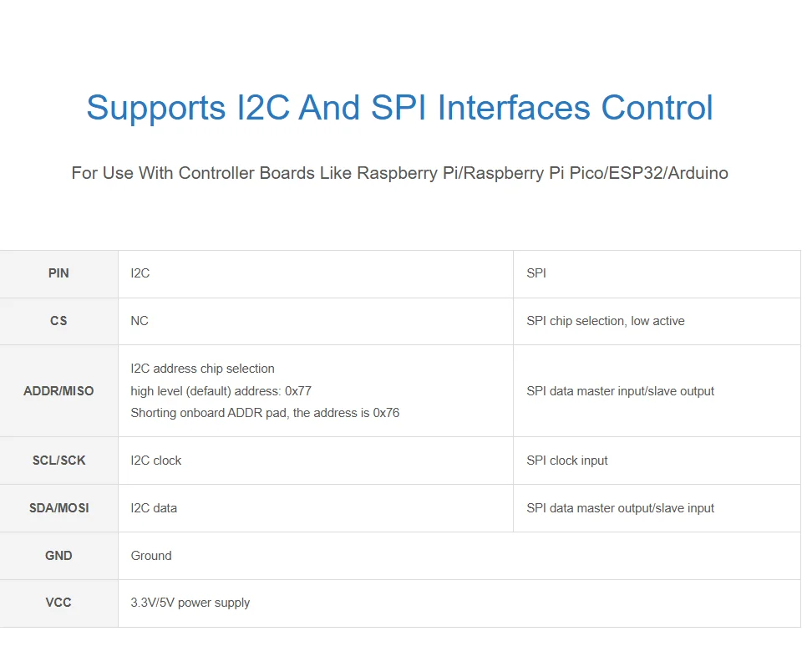Screen dimensions: 802x672
Task: Click the NC cell for CS
Action: [x=316, y=321]
